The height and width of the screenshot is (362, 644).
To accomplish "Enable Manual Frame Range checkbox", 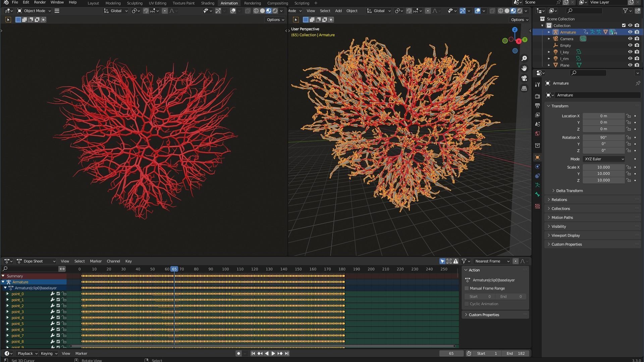I will click(467, 288).
